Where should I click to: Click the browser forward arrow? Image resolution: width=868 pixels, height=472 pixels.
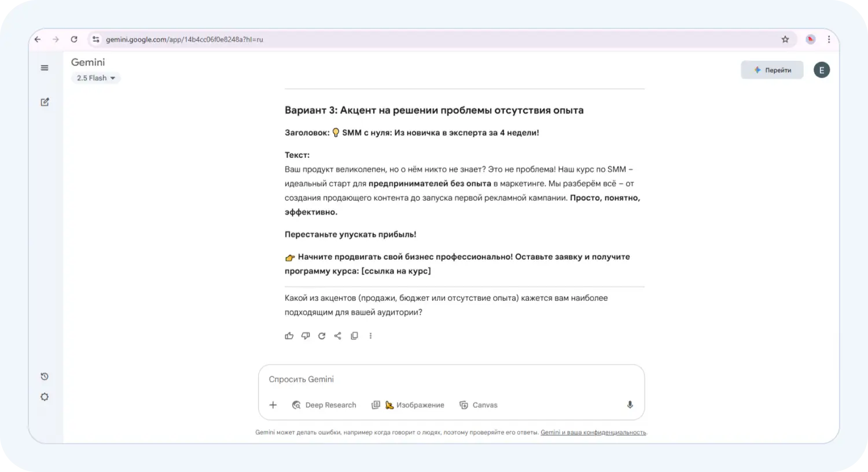pos(56,39)
